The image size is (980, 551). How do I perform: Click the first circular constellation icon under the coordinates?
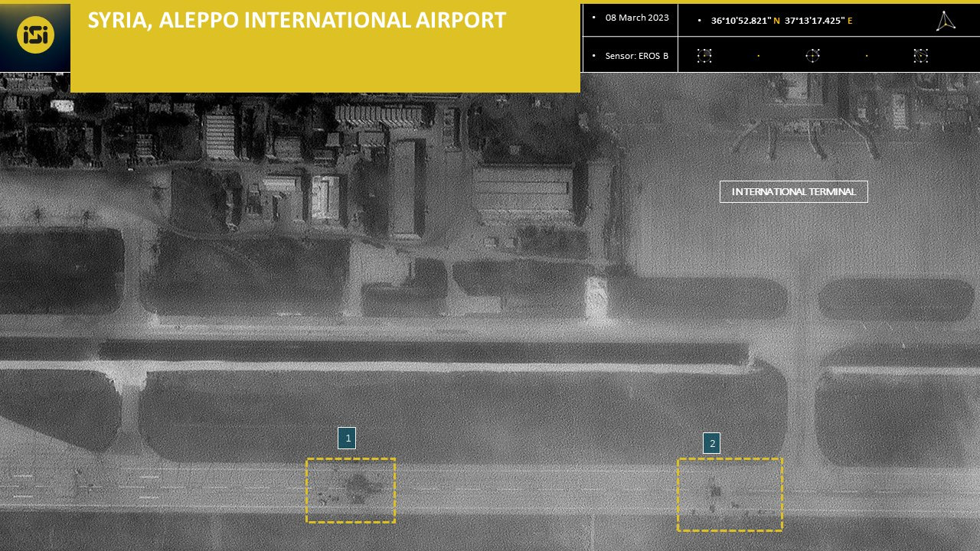(704, 55)
